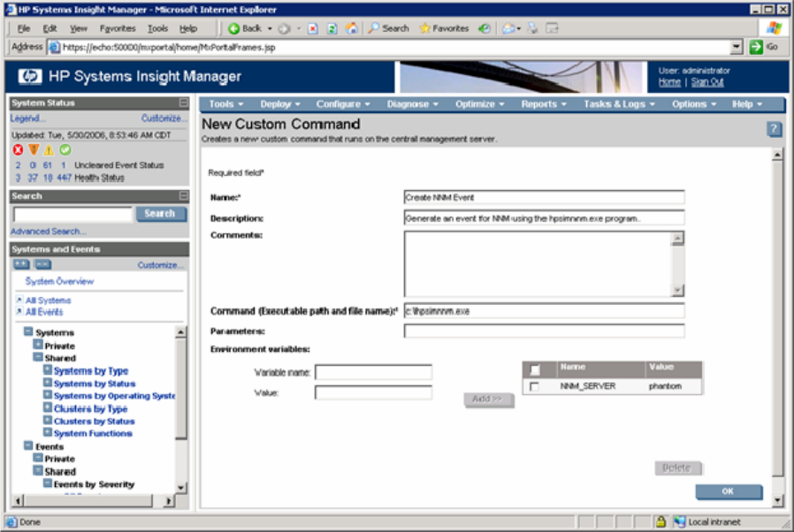Stop page loading in the browser toolbar
794x532 pixels.
(x=313, y=29)
